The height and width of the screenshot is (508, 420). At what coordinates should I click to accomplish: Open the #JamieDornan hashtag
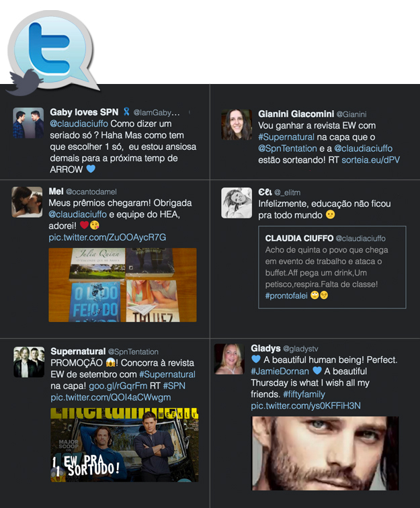pos(280,372)
